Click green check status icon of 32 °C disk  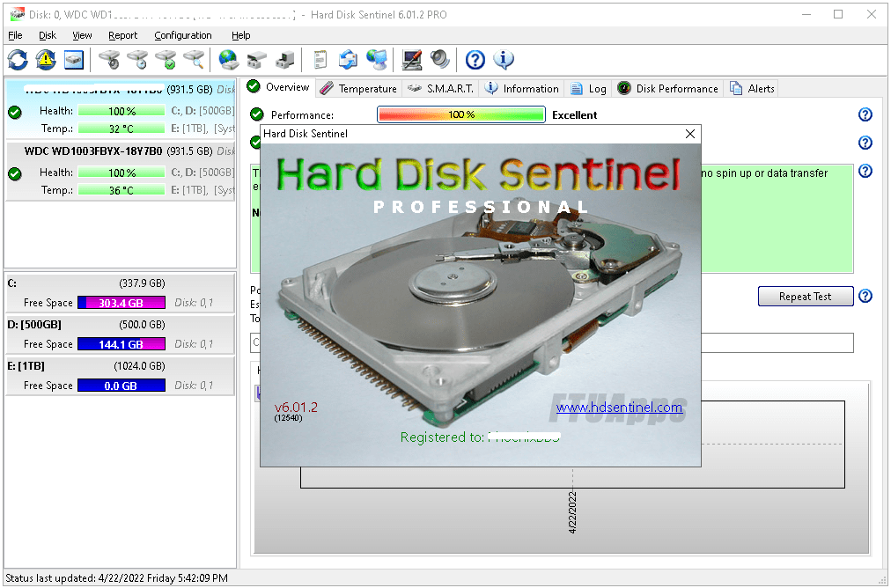(x=15, y=113)
